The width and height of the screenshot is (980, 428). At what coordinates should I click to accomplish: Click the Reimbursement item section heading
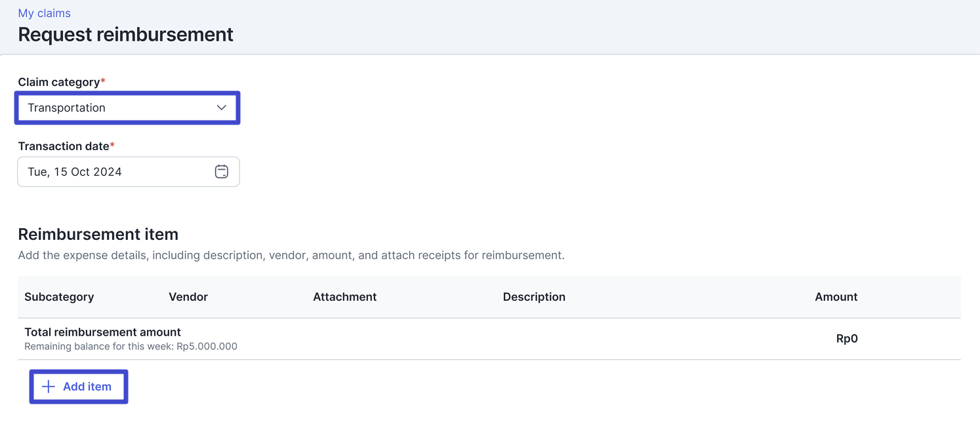pyautogui.click(x=98, y=234)
